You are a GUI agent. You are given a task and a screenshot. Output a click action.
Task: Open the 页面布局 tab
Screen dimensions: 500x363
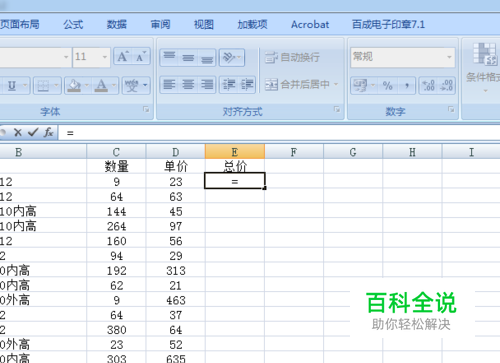19,24
